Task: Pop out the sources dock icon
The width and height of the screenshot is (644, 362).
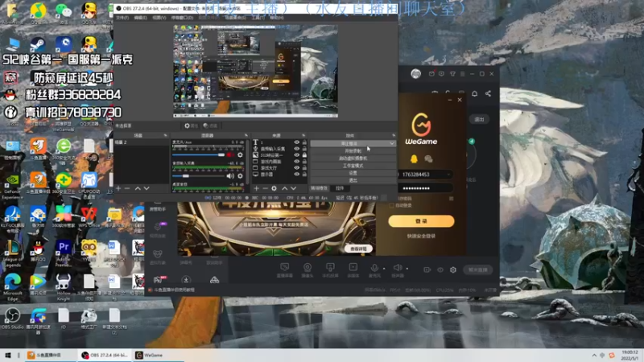Action: pyautogui.click(x=303, y=135)
